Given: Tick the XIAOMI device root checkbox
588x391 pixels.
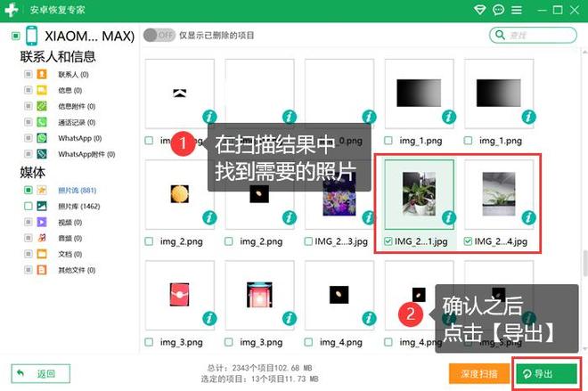Looking at the screenshot, I should [16, 36].
